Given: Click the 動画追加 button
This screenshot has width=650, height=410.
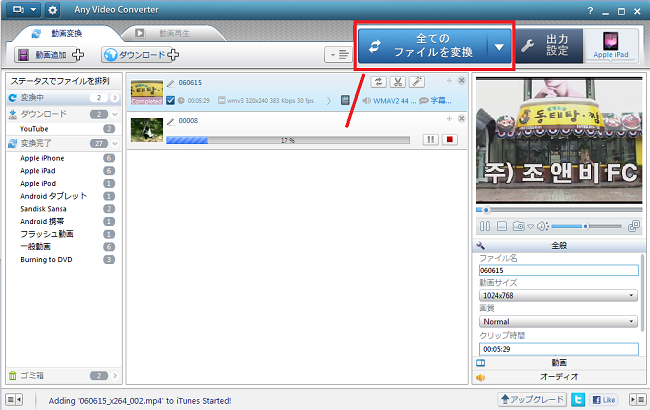Looking at the screenshot, I should pyautogui.click(x=49, y=55).
